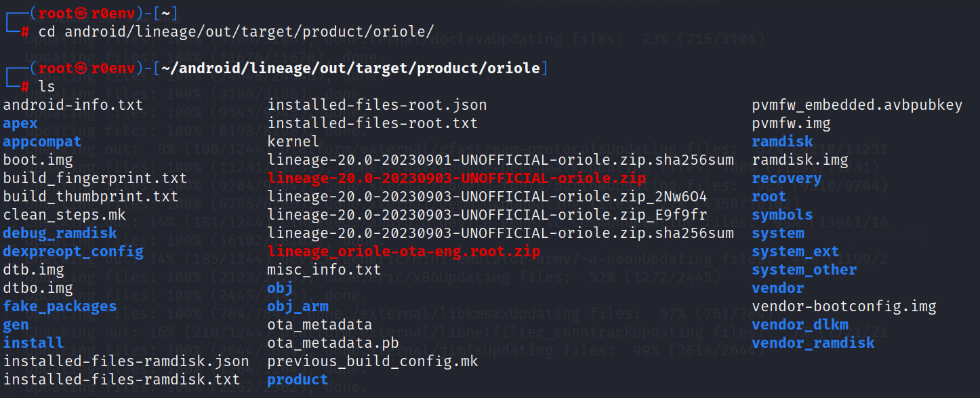Click the red lineage-20.0-20230903-UNOFFICIAL-oriole.zip file
The width and height of the screenshot is (980, 398).
tap(456, 178)
